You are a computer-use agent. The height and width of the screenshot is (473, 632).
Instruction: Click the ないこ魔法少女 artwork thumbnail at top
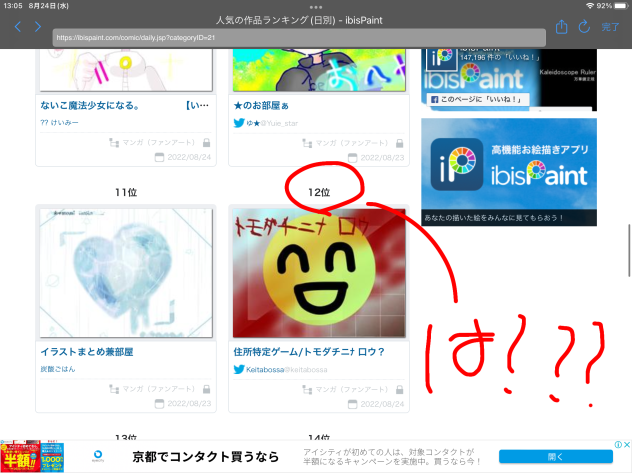click(126, 70)
